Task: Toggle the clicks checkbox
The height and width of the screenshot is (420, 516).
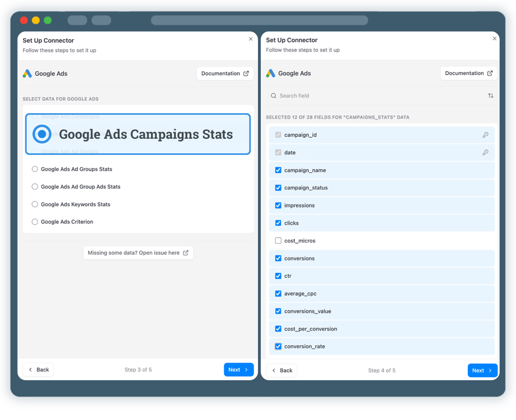Action: (278, 223)
